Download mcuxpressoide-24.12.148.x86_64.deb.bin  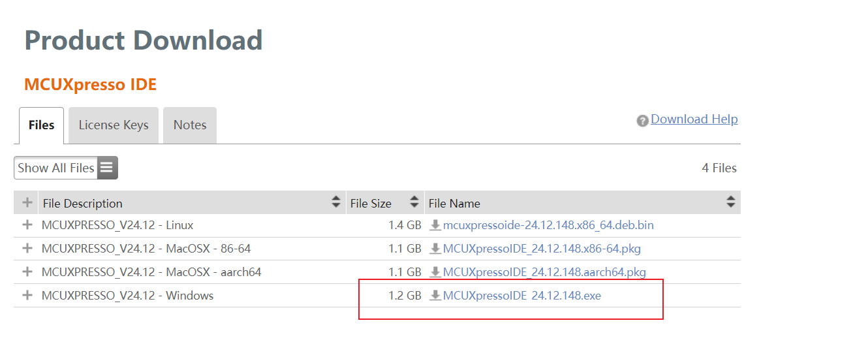(x=548, y=225)
